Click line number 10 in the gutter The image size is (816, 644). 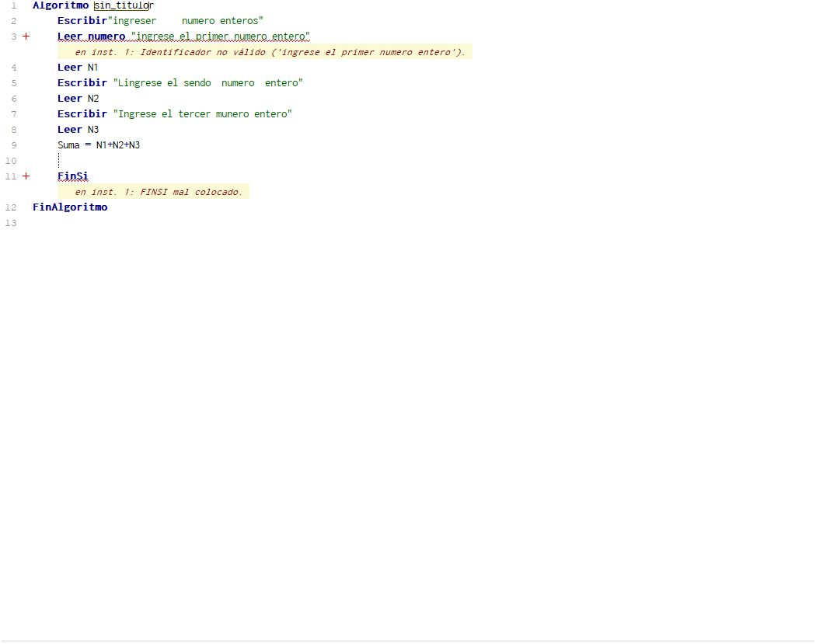pos(11,161)
